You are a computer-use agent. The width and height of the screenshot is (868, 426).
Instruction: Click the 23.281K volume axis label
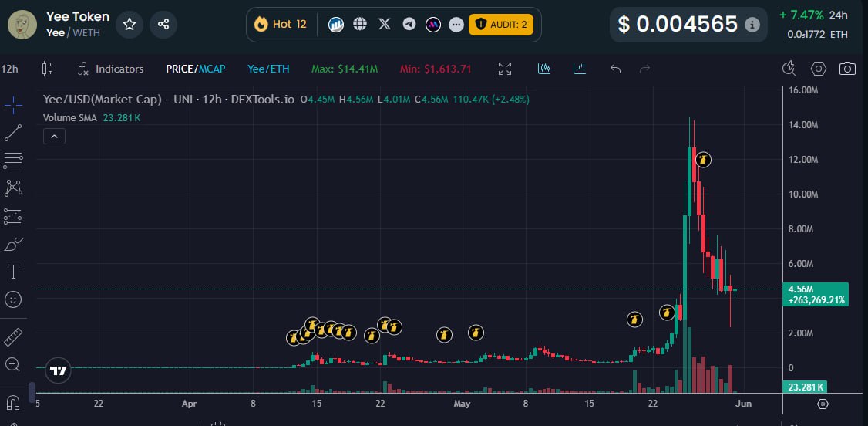click(x=806, y=387)
